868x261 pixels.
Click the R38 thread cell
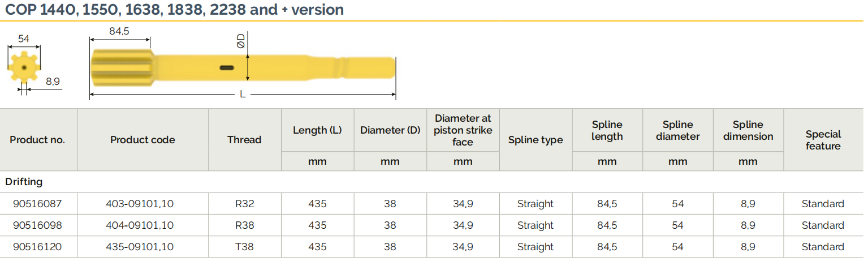(x=244, y=225)
